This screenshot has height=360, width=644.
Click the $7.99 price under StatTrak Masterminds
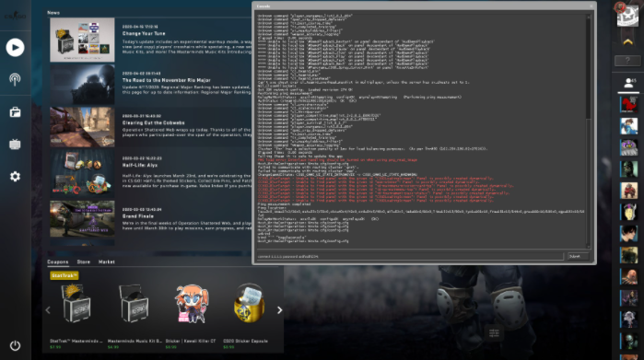(x=55, y=347)
